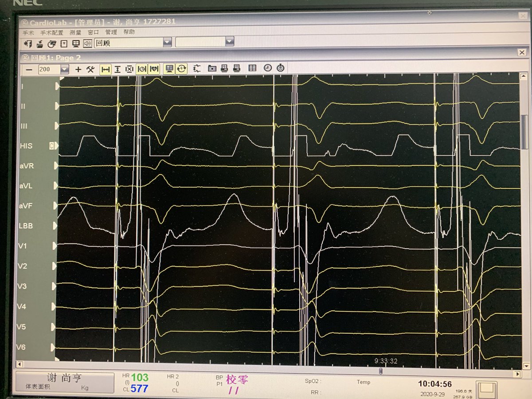Click the signal routing icon

pyautogui.click(x=197, y=69)
